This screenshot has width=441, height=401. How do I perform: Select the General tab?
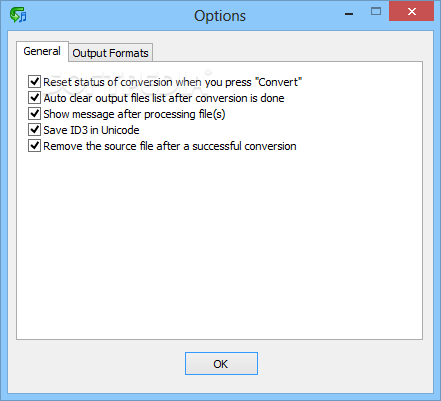pos(42,51)
